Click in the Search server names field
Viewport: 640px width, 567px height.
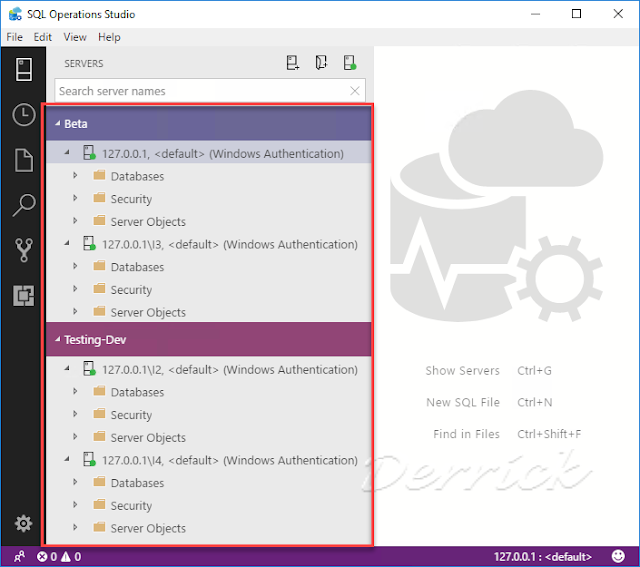click(x=210, y=91)
